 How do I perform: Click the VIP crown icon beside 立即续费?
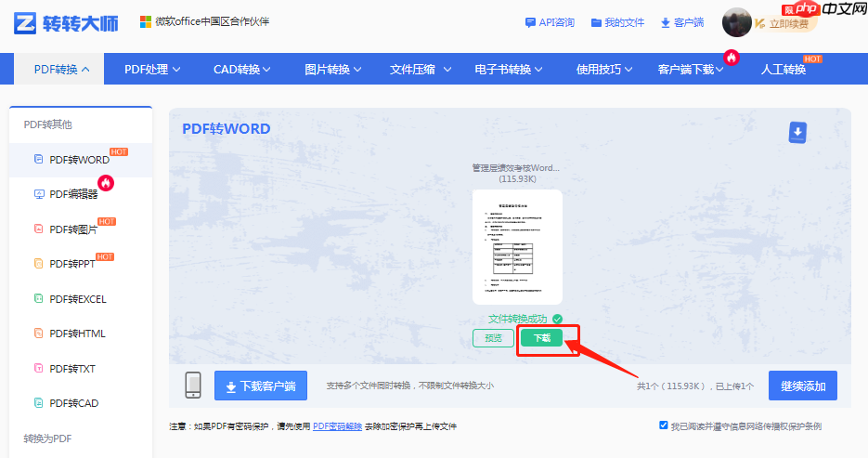click(x=759, y=23)
